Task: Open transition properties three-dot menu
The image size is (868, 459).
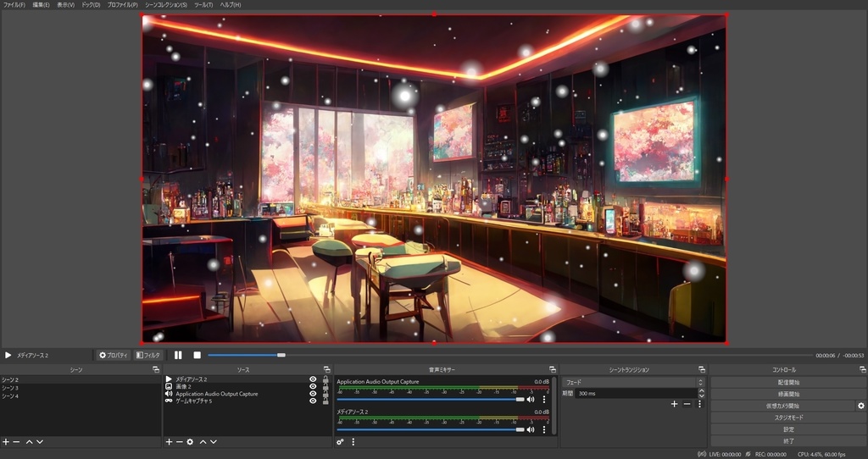Action: (699, 404)
